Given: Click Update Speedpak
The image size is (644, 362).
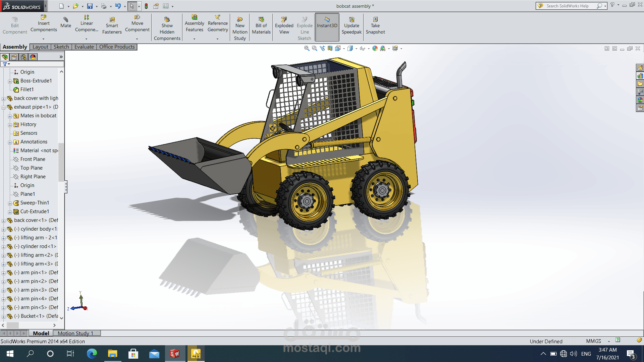Looking at the screenshot, I should pyautogui.click(x=352, y=26).
